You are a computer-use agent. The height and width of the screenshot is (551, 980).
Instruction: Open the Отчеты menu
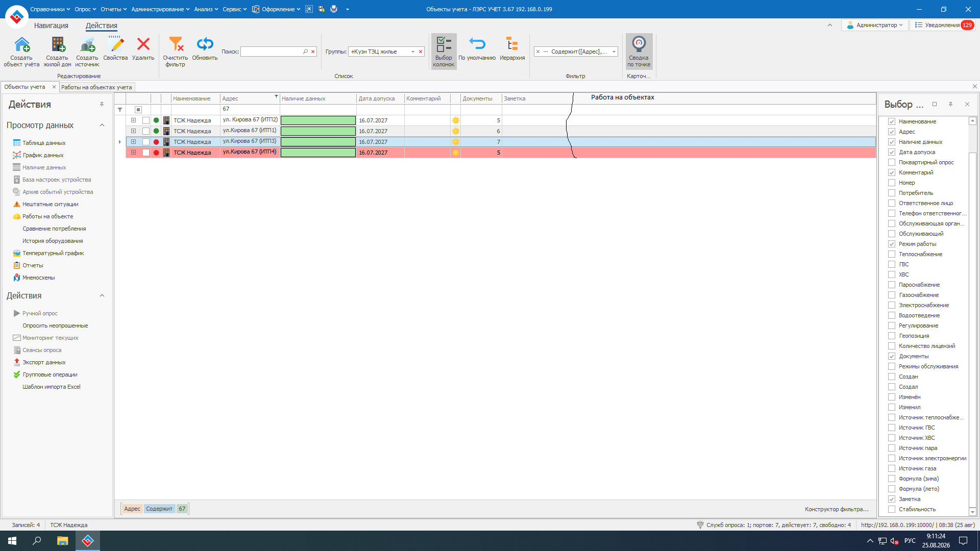pos(113,9)
